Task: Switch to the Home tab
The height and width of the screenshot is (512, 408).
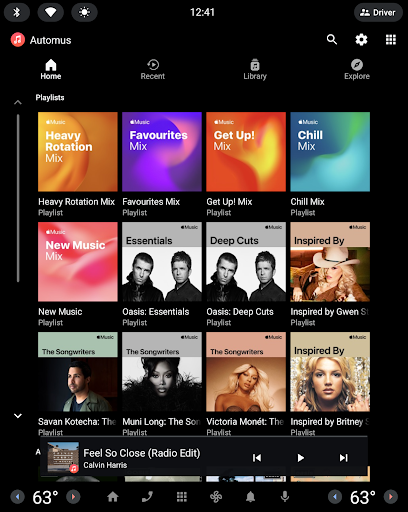Action: [51, 69]
